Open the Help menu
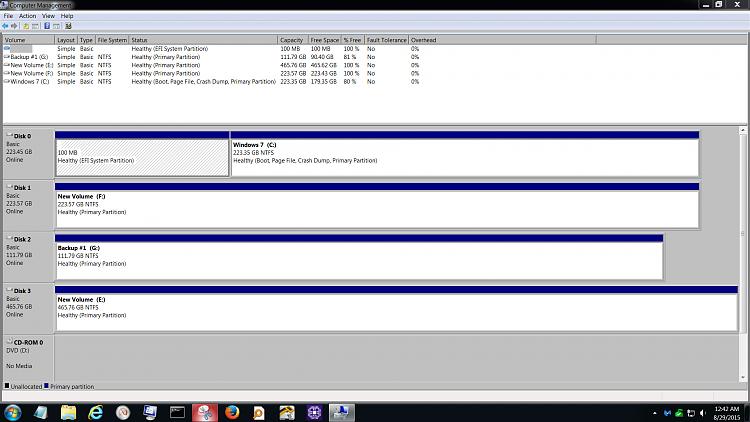 click(67, 16)
